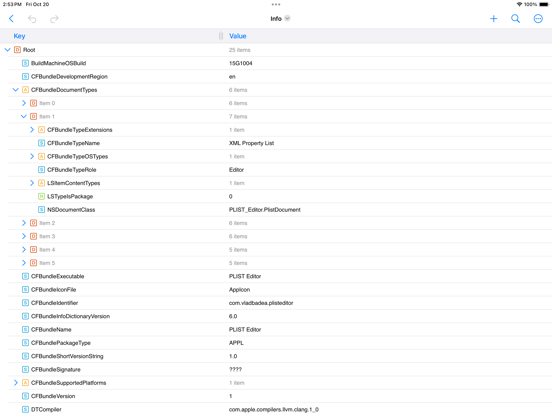Image resolution: width=552 pixels, height=414 pixels.
Task: Select the CFBundleExecutable value PLIST Editor
Action: click(x=245, y=276)
